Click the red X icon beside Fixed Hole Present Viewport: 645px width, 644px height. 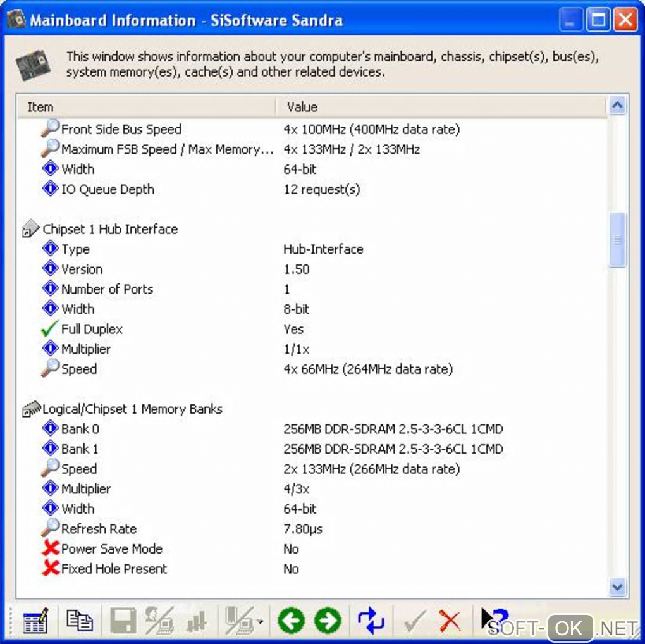click(51, 568)
